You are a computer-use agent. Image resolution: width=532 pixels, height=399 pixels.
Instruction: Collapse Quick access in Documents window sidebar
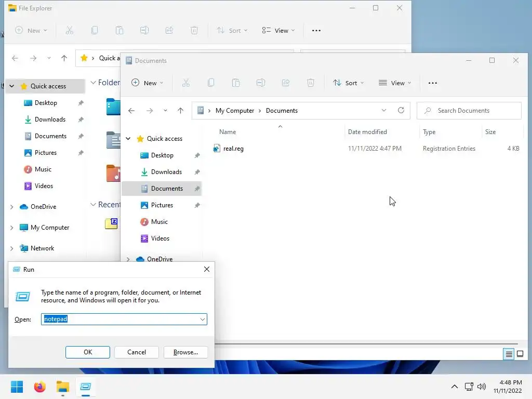pos(128,138)
